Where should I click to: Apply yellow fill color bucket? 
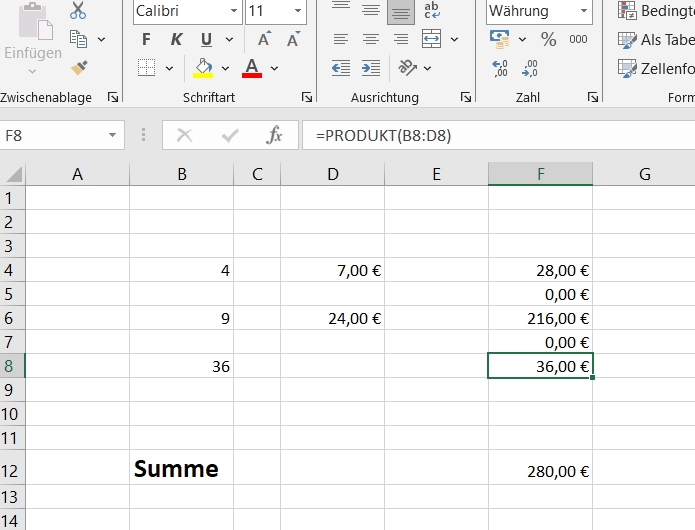[x=203, y=68]
